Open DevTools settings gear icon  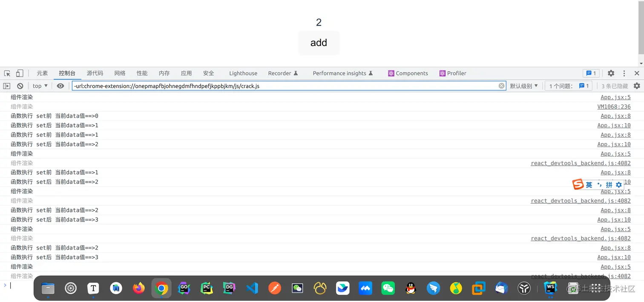pyautogui.click(x=611, y=73)
